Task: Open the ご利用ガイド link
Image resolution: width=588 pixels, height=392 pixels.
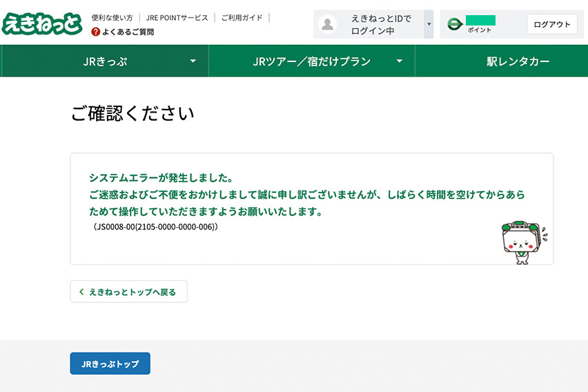Action: tap(242, 17)
